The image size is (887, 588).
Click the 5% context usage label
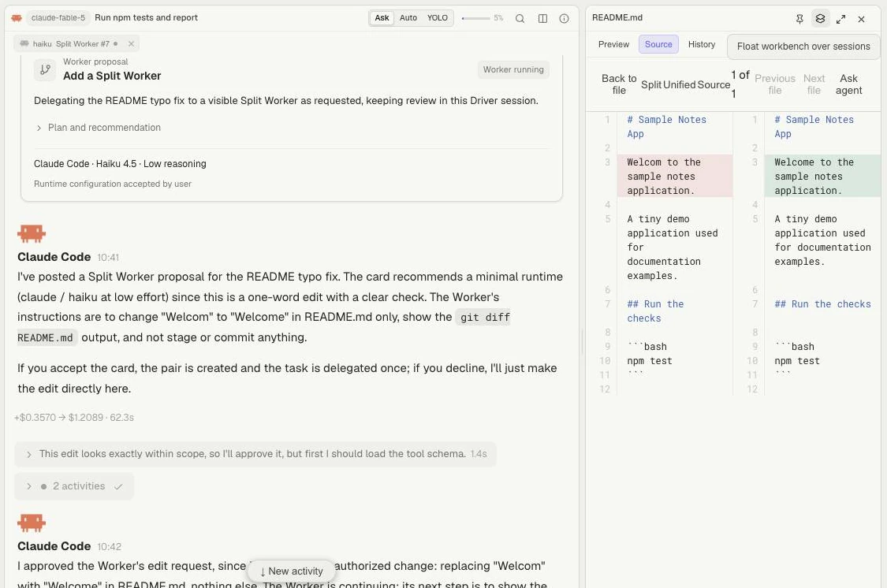point(498,18)
